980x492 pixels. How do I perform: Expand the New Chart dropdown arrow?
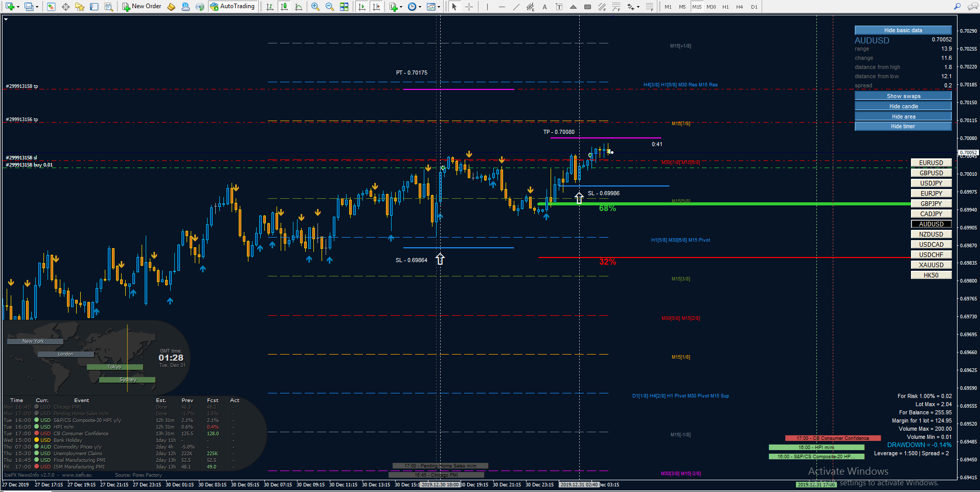point(18,7)
